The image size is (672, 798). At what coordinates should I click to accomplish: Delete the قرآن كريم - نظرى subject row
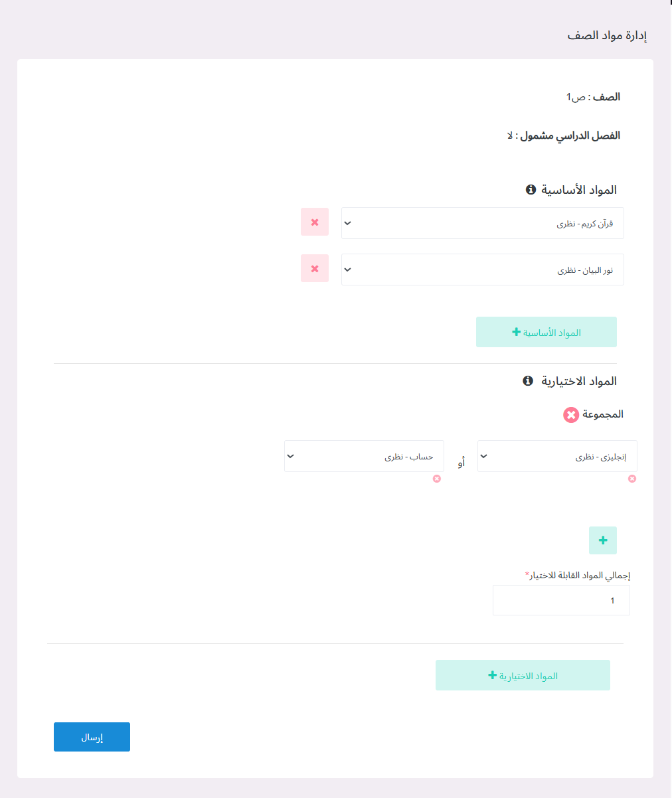(314, 223)
